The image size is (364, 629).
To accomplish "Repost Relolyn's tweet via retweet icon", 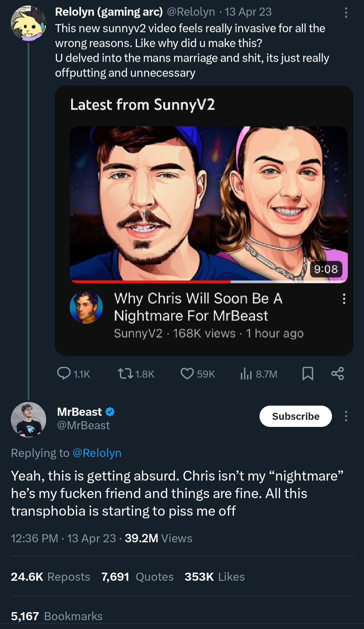I will pos(136,374).
